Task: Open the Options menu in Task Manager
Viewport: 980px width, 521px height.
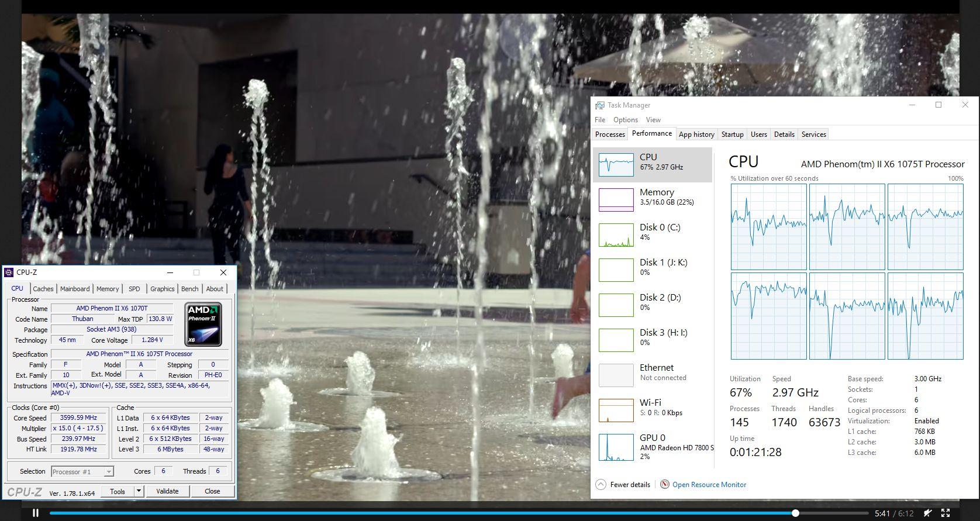Action: pos(626,120)
